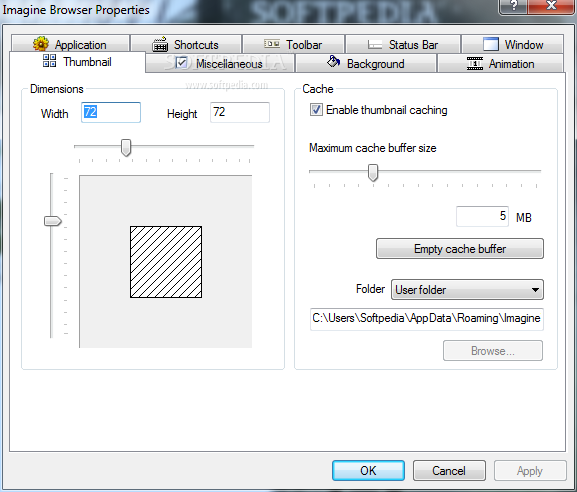Viewport: 577px width, 492px height.
Task: Click the hatched thumbnail preview square
Action: (166, 262)
